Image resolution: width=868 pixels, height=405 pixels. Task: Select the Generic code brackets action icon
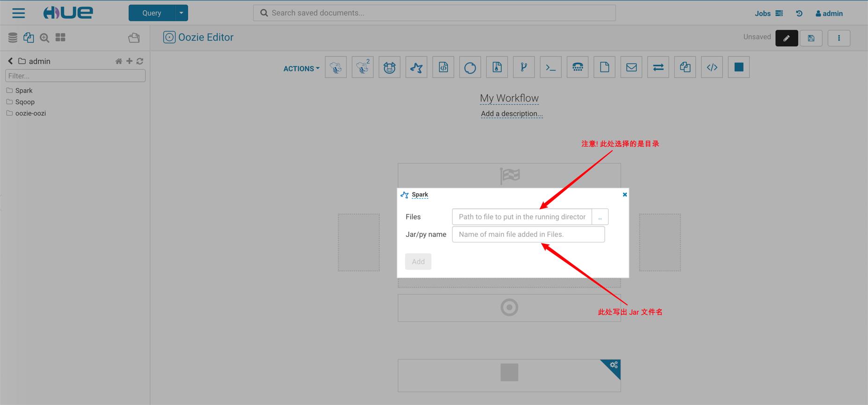pos(712,67)
